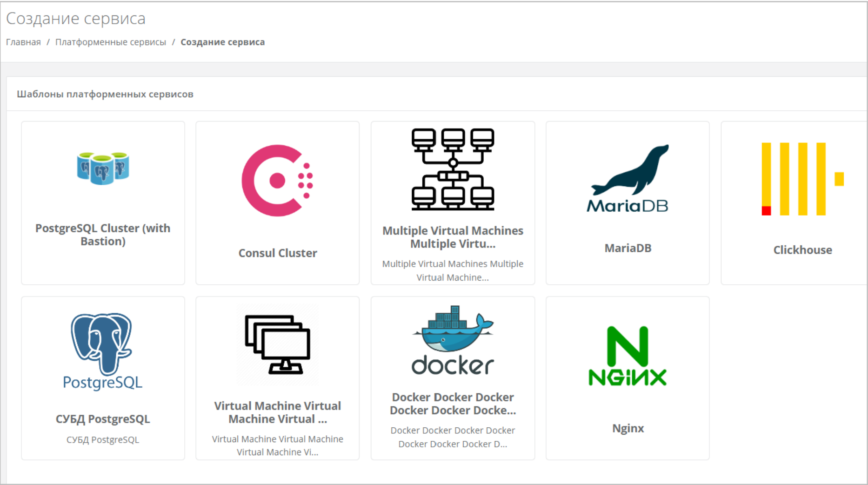Select the Clickhouse template title

[802, 250]
